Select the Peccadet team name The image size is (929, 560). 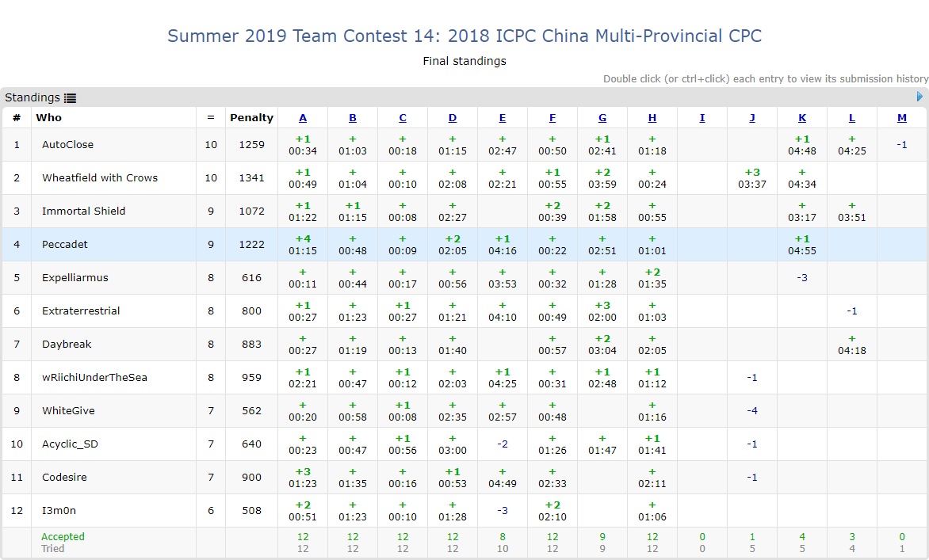click(x=65, y=245)
